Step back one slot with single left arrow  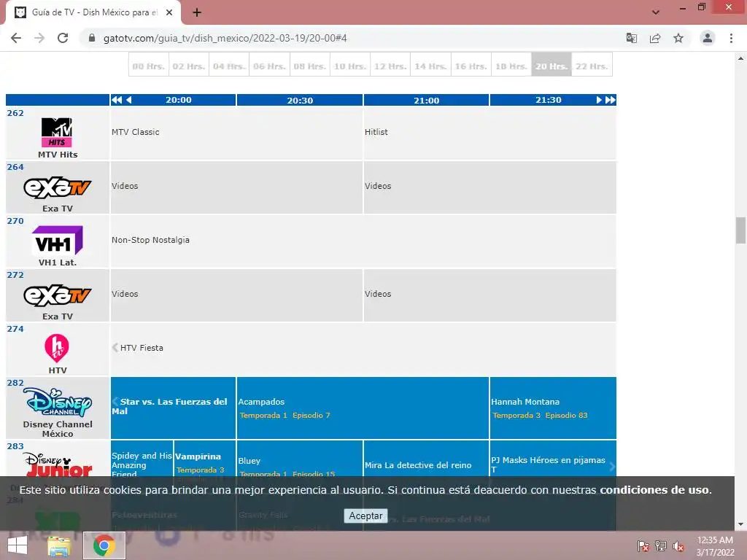coord(128,100)
